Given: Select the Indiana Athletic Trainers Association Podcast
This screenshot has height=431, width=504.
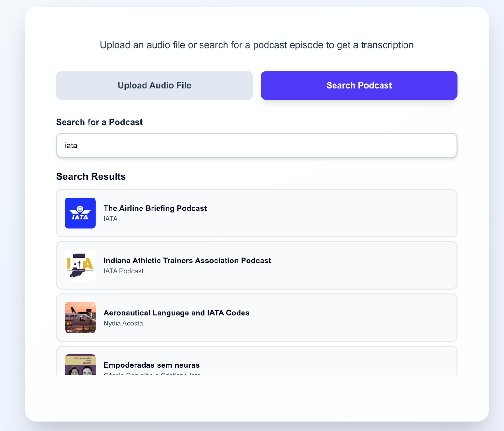Looking at the screenshot, I should point(257,265).
